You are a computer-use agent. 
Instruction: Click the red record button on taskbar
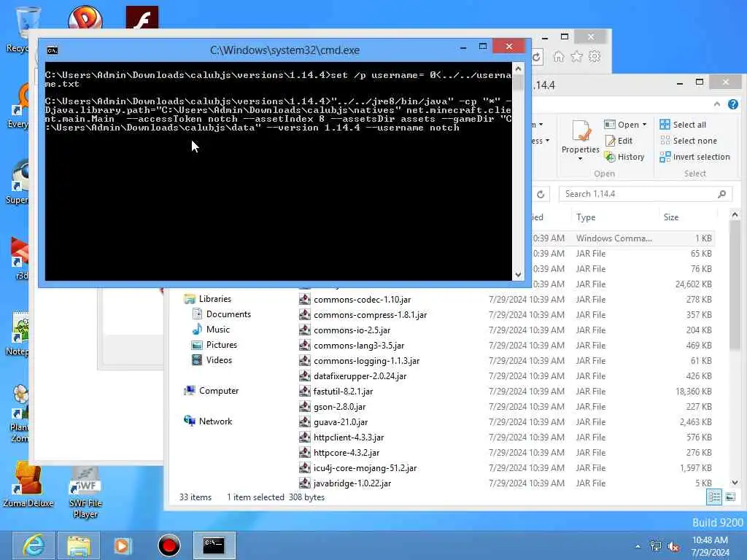click(169, 545)
